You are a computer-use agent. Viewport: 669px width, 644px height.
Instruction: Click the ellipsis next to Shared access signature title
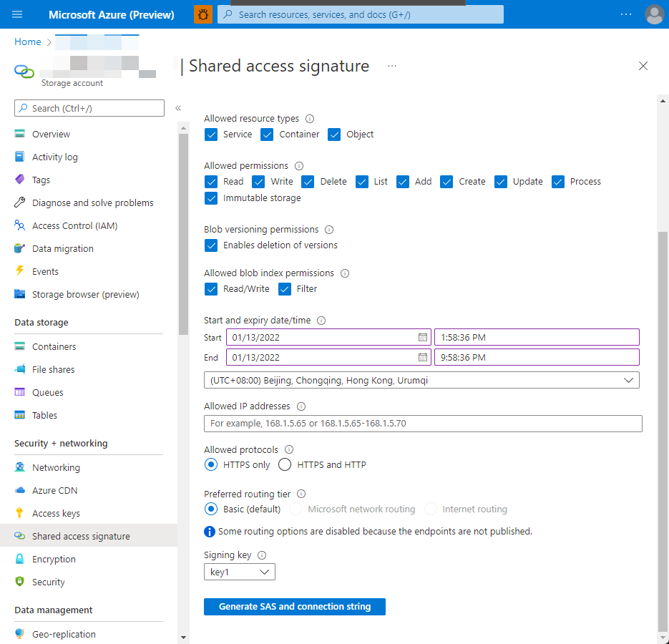[x=392, y=66]
